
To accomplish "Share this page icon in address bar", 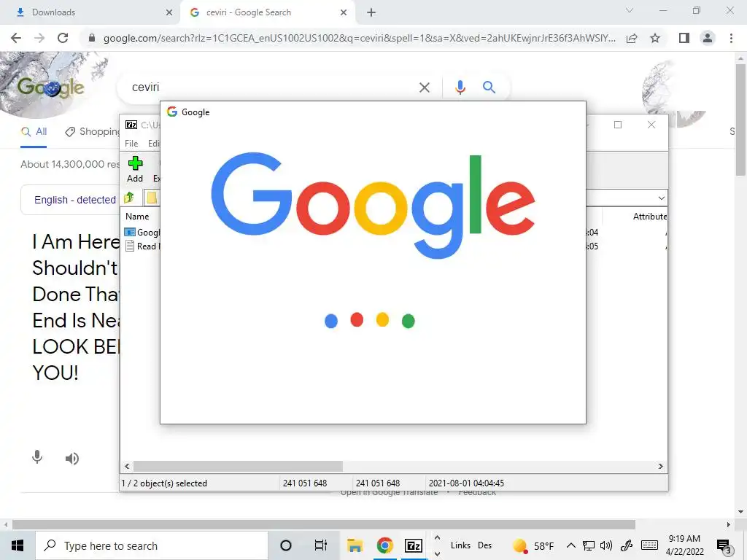I will tap(632, 38).
